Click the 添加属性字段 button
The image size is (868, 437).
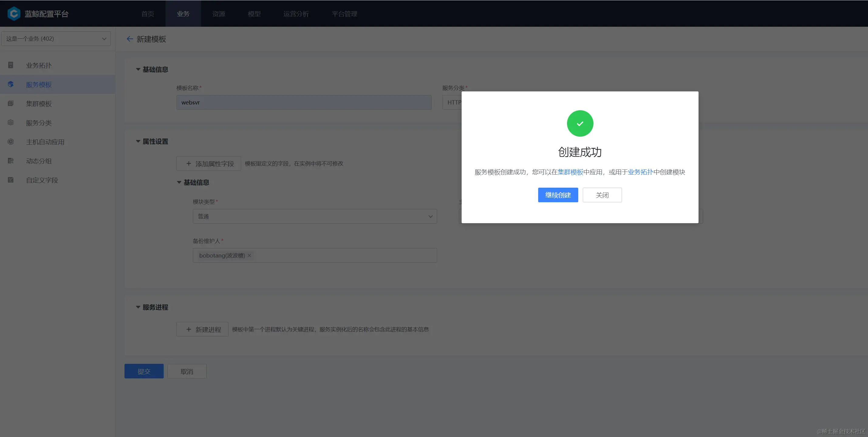tap(209, 163)
